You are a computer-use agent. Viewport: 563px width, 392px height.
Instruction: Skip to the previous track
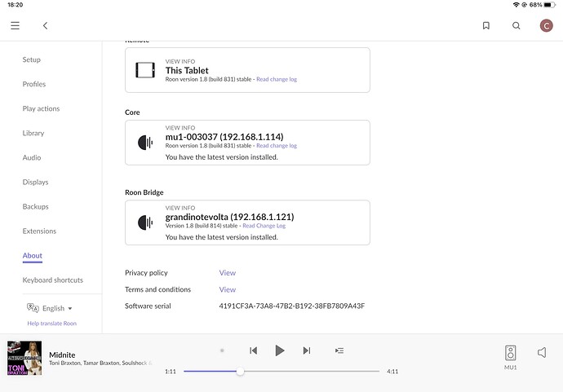[253, 350]
